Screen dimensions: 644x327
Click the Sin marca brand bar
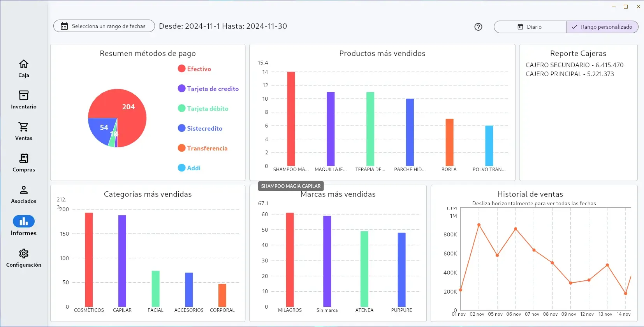[x=327, y=261]
